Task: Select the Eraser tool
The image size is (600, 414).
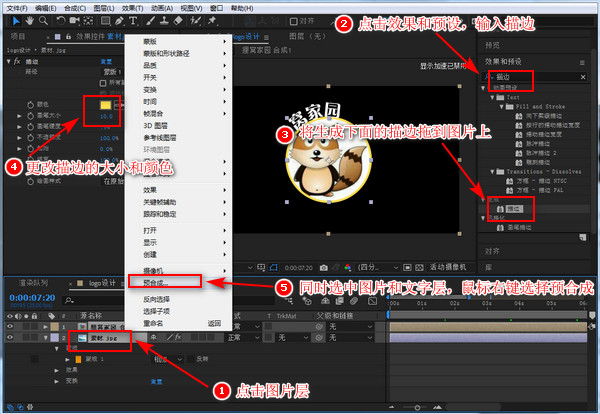Action: 178,21
